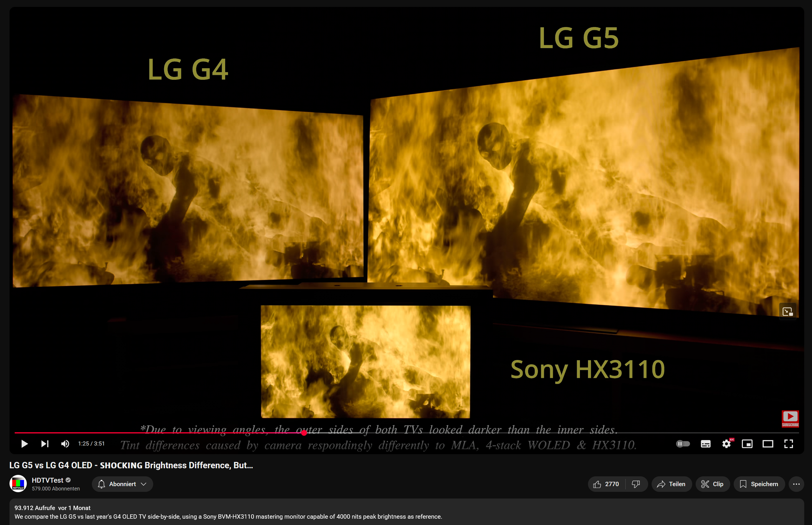Enable theater mode view
Viewport: 812px width, 525px height.
(768, 443)
